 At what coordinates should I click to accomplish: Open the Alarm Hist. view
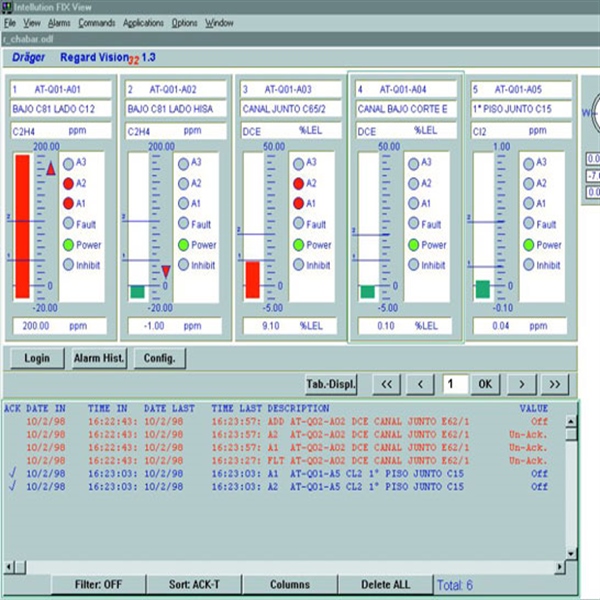point(100,358)
